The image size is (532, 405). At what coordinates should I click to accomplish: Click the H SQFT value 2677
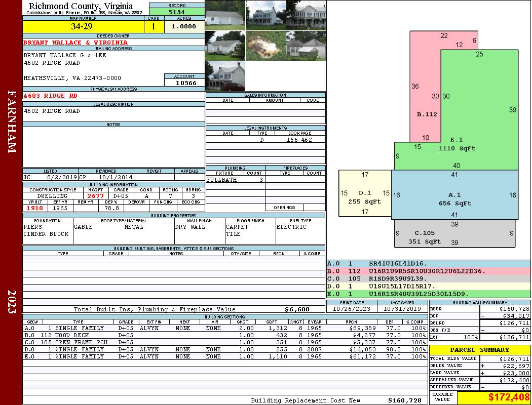[x=96, y=196]
